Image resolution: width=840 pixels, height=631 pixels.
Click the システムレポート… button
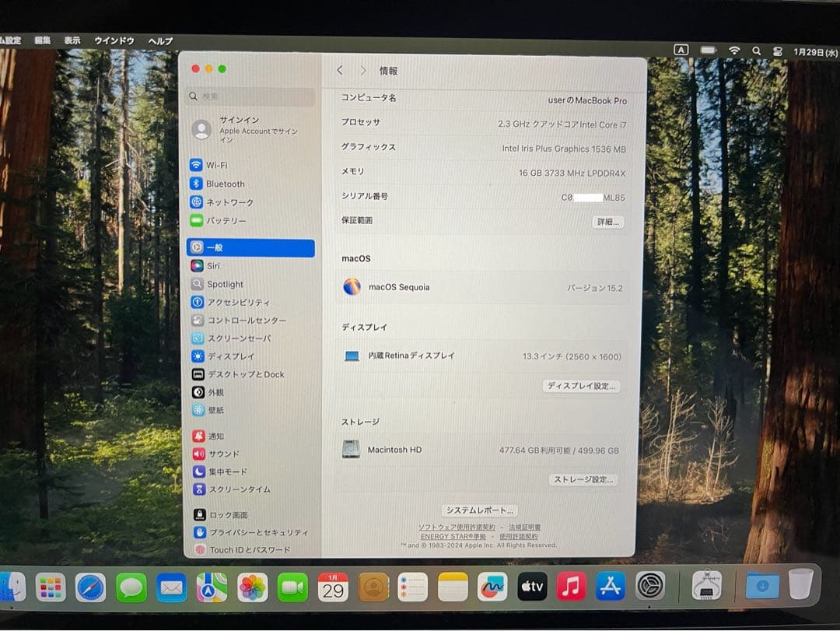(479, 510)
